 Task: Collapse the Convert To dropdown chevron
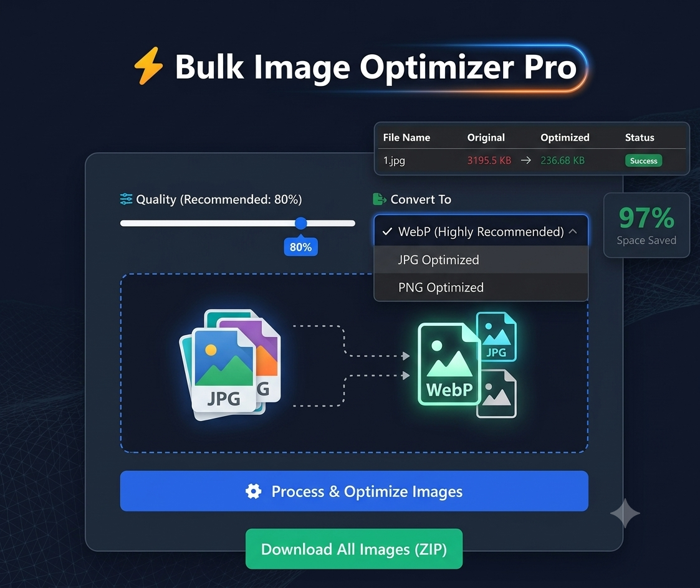click(x=573, y=231)
